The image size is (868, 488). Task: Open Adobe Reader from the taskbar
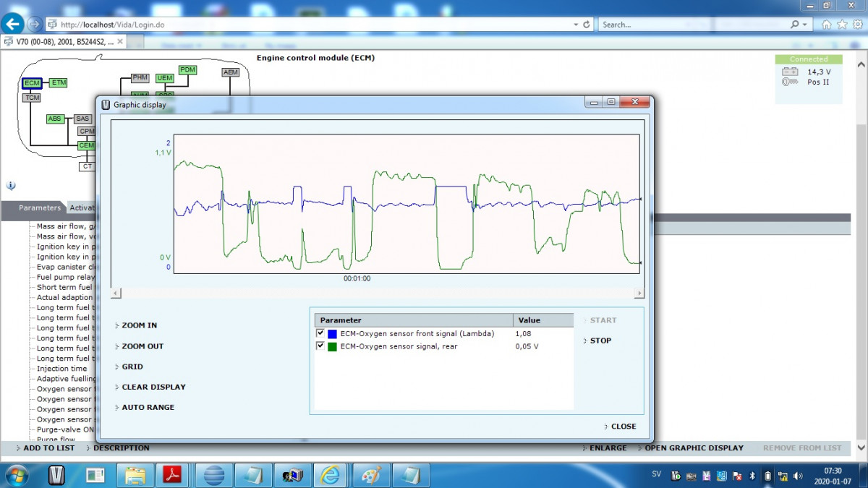(171, 475)
